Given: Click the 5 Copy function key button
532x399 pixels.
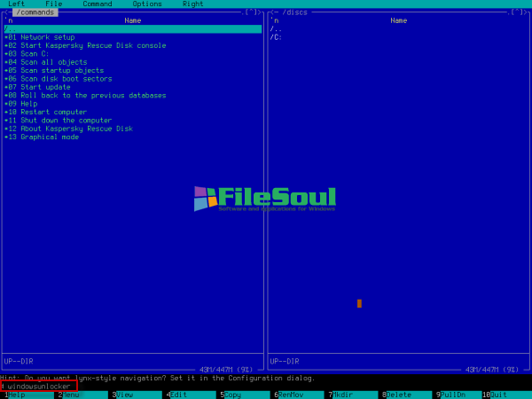Looking at the screenshot, I should 231,395.
